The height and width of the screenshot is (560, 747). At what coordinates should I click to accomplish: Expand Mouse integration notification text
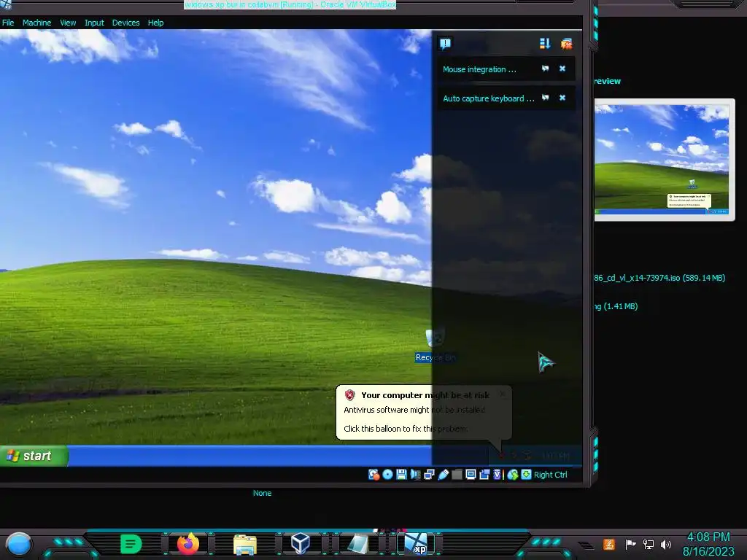click(479, 69)
